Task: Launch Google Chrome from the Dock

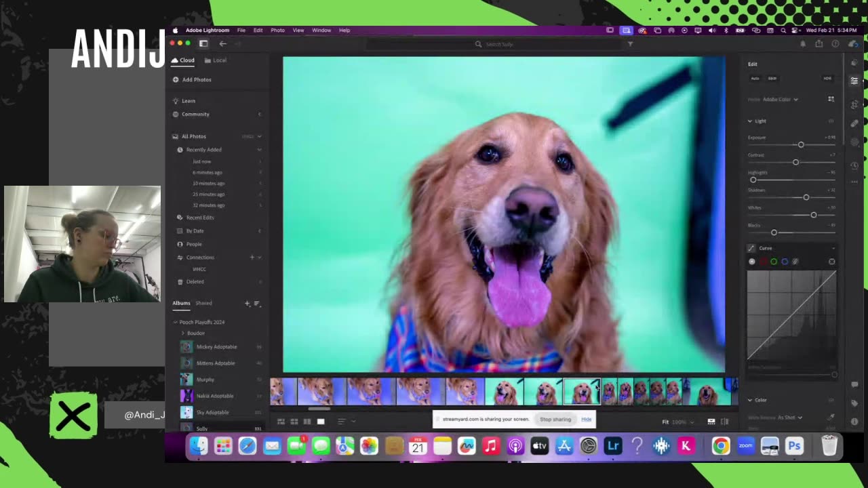Action: pos(721,446)
